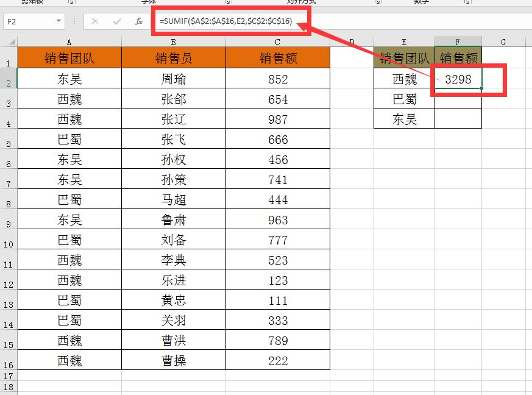The width and height of the screenshot is (532, 395).
Task: Select column header A
Action: pyautogui.click(x=69, y=43)
